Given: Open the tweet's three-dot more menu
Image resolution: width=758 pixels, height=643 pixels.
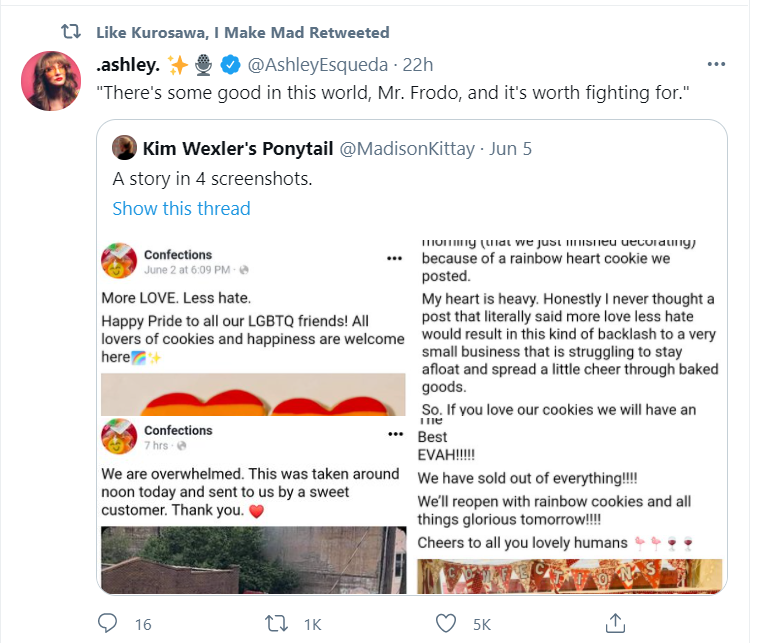Looking at the screenshot, I should [716, 64].
